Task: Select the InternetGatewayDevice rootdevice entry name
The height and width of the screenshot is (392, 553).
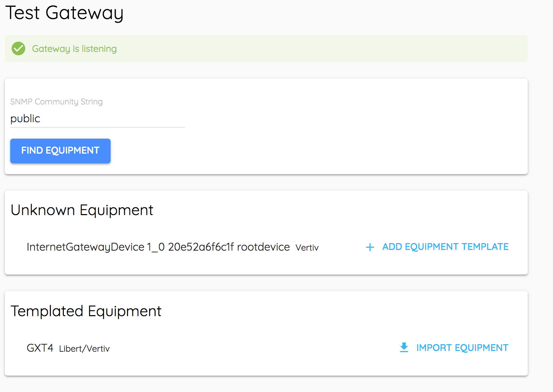Action: (158, 247)
